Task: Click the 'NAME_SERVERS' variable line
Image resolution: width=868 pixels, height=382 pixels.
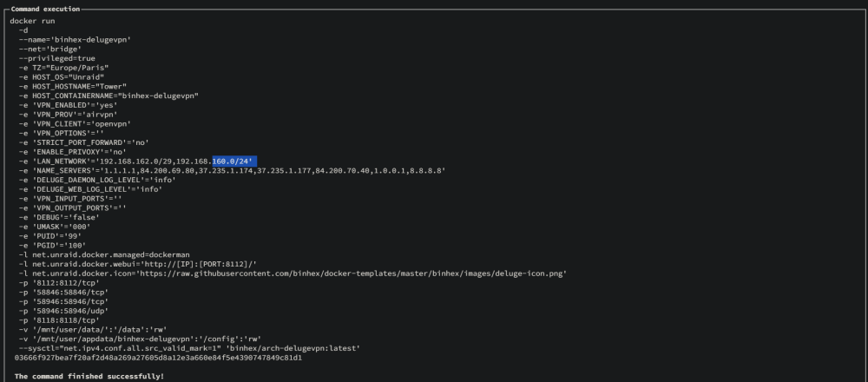Action: point(232,171)
